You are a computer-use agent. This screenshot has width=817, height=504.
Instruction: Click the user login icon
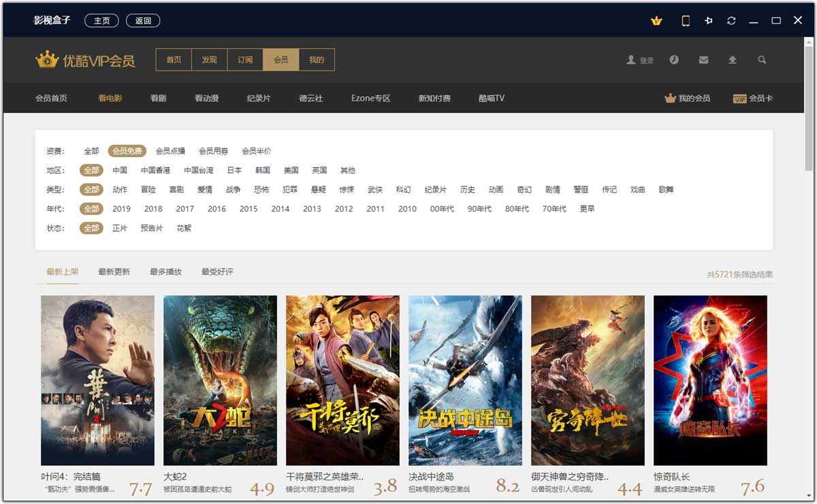[x=631, y=60]
